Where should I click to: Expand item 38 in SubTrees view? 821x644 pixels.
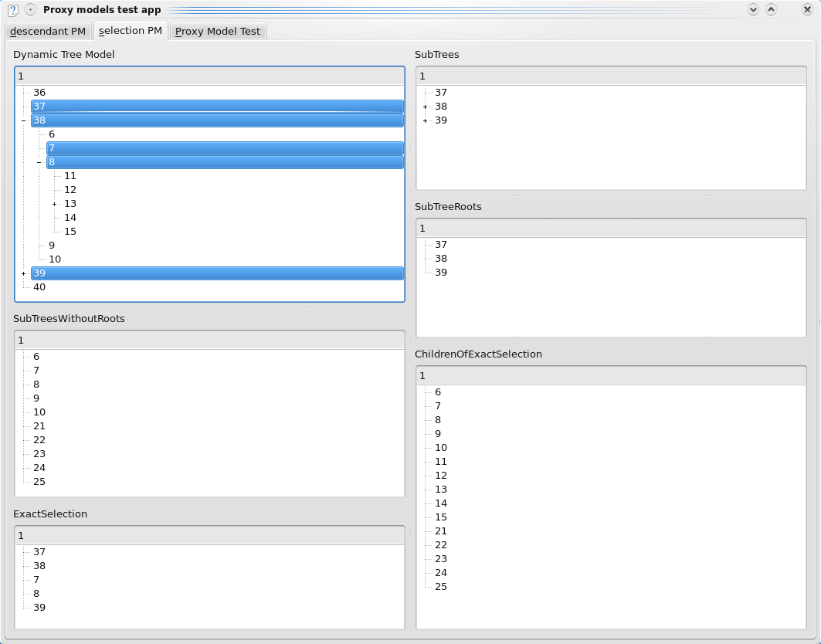[425, 107]
